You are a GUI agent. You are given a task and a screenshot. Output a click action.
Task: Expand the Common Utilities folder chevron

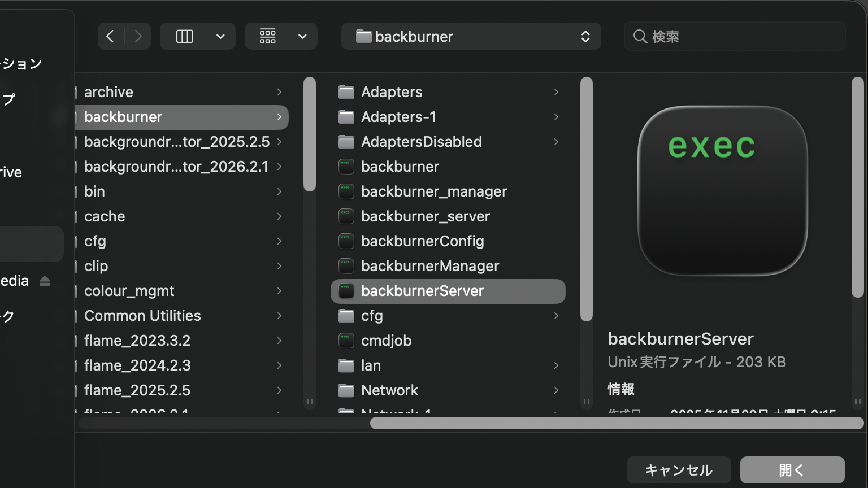click(279, 316)
